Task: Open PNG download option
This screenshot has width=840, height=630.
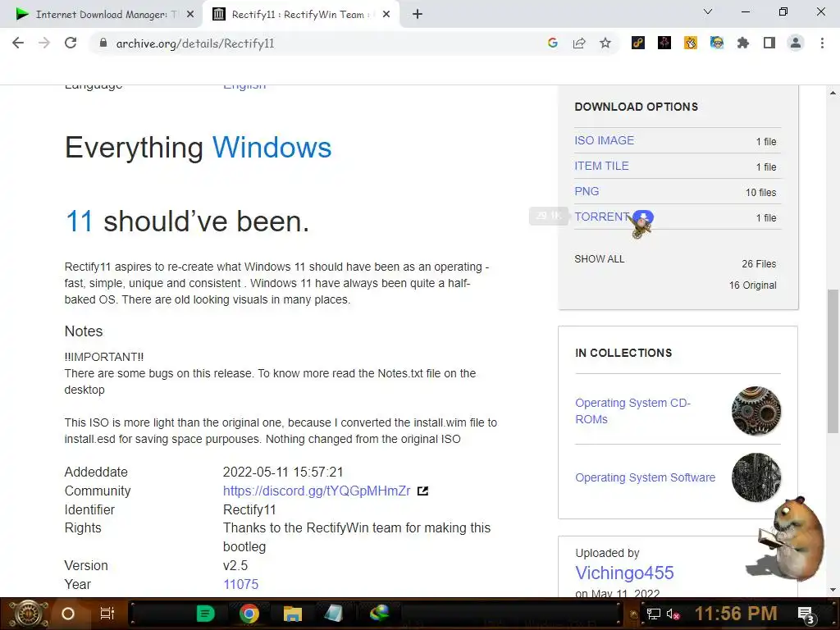Action: click(x=587, y=191)
